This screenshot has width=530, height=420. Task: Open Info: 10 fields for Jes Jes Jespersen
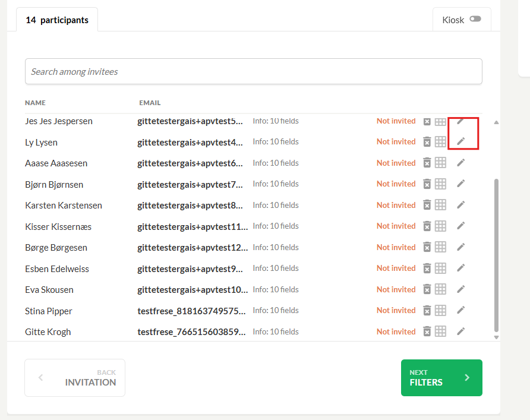click(x=276, y=121)
